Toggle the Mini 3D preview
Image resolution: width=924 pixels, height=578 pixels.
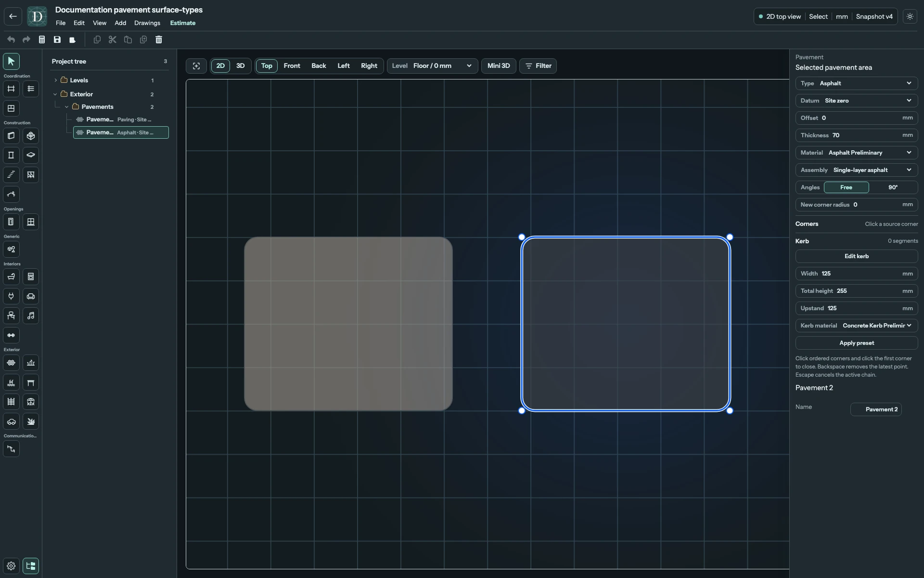pos(499,66)
